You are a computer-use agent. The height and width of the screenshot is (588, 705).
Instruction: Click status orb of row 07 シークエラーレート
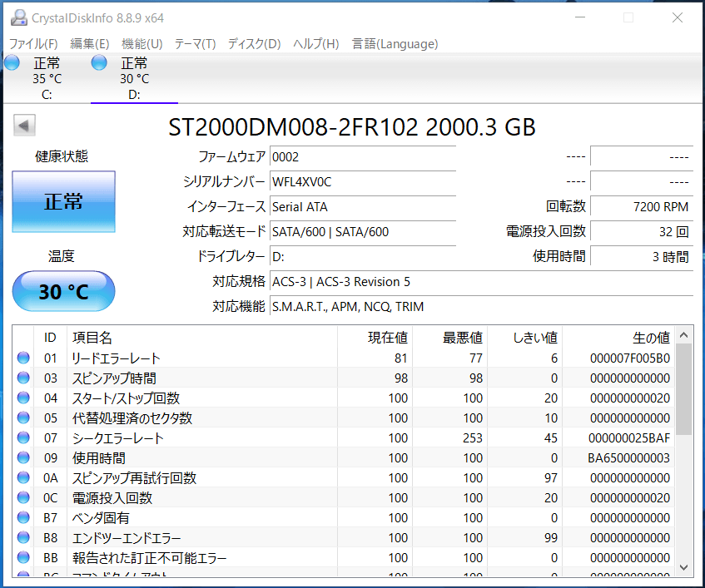(x=23, y=437)
